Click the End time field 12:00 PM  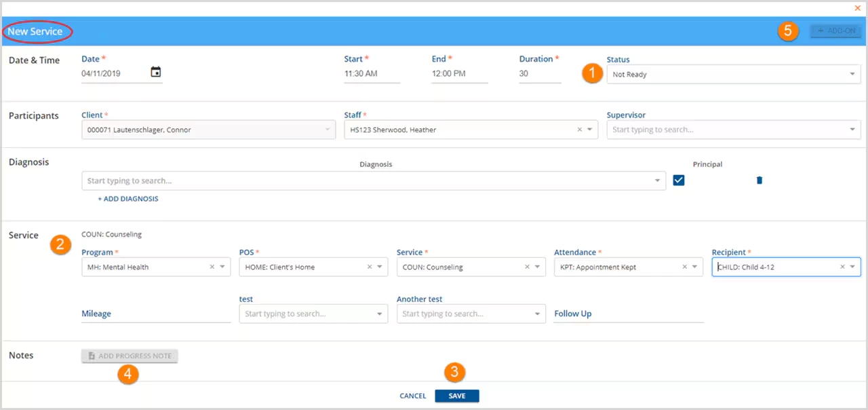[460, 73]
